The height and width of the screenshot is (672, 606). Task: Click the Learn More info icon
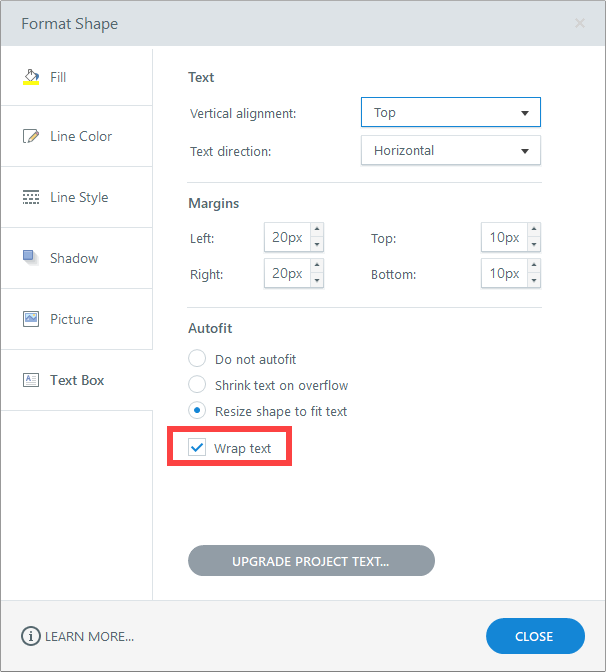30,636
